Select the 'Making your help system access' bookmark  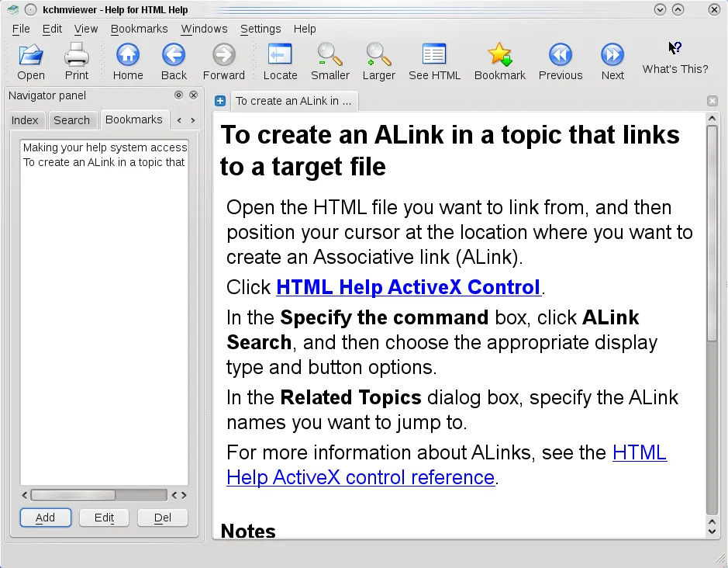pyautogui.click(x=103, y=147)
